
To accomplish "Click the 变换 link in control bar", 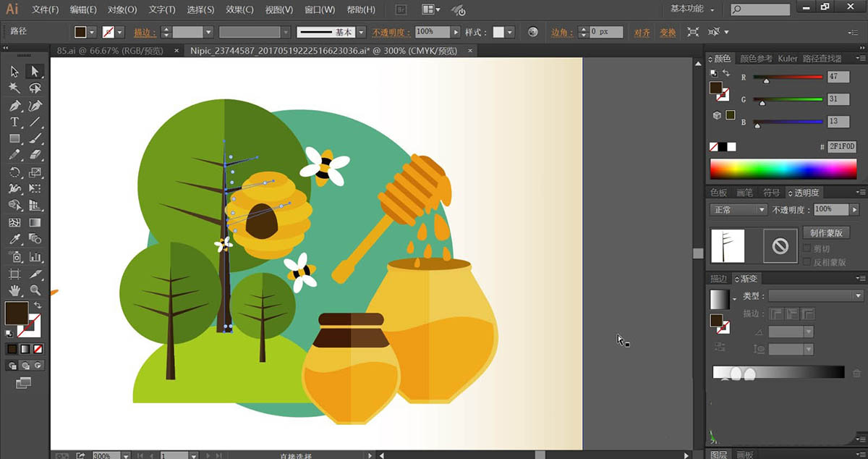I will (x=668, y=33).
